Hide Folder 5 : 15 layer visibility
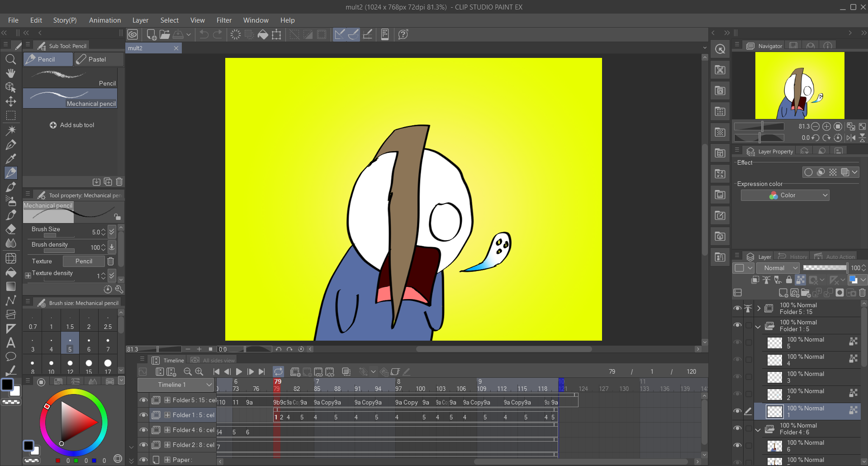The width and height of the screenshot is (868, 466). click(x=737, y=309)
